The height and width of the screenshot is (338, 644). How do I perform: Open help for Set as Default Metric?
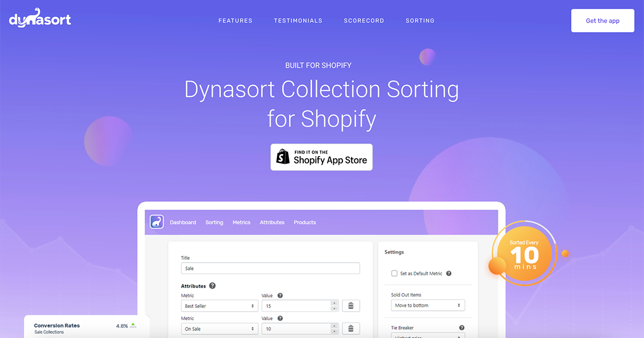[450, 273]
